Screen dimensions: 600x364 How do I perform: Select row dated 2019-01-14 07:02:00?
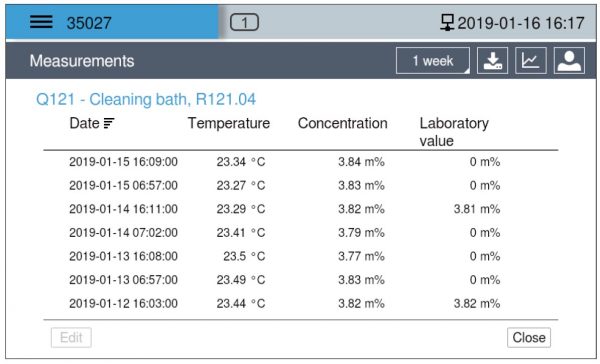(x=301, y=233)
